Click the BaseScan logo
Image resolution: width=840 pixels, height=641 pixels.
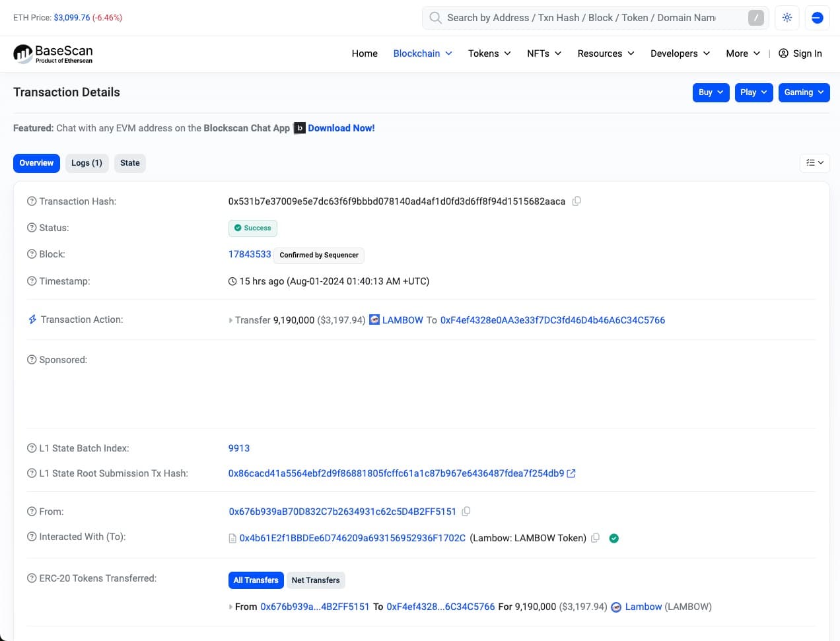click(x=53, y=53)
